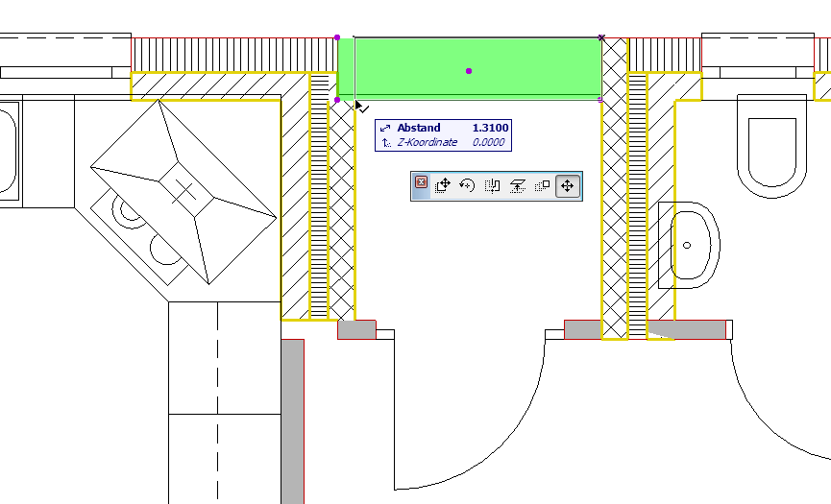The height and width of the screenshot is (504, 831).
Task: Select the toilet symbol in the right room
Action: [771, 147]
